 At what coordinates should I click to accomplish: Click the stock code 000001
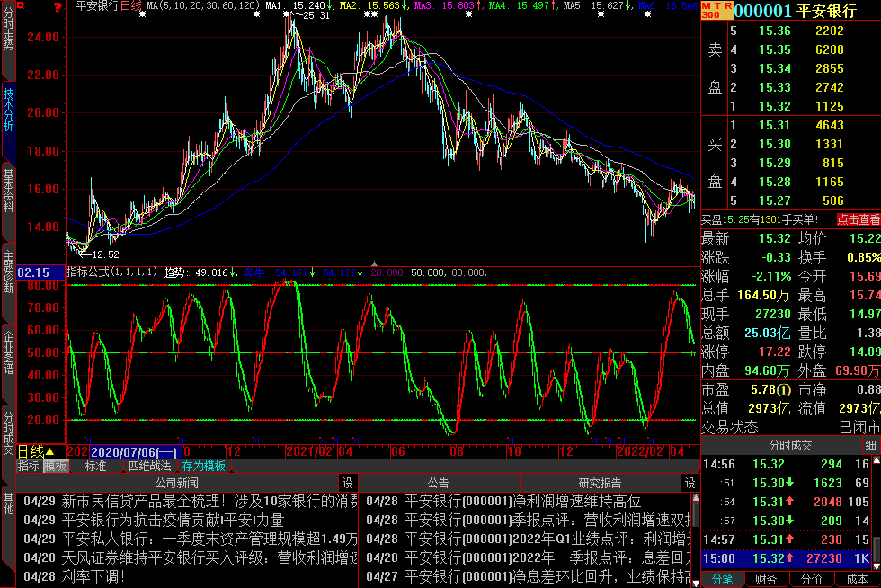762,11
